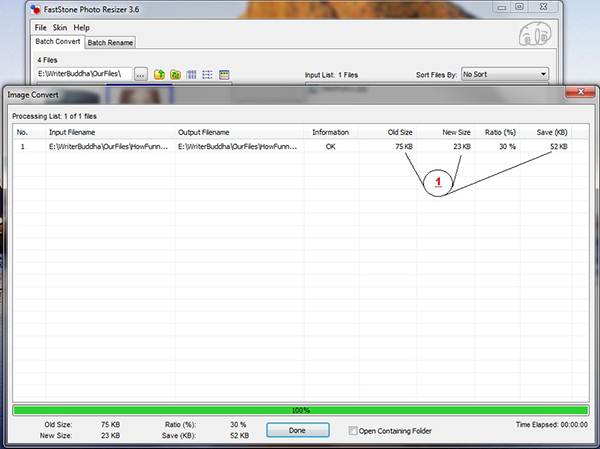600x449 pixels.
Task: Click the Done button
Action: point(297,430)
